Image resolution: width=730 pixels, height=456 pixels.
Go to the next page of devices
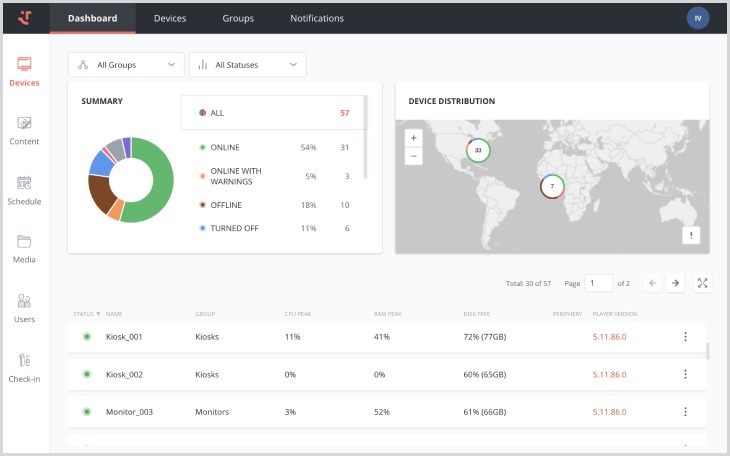pos(676,283)
